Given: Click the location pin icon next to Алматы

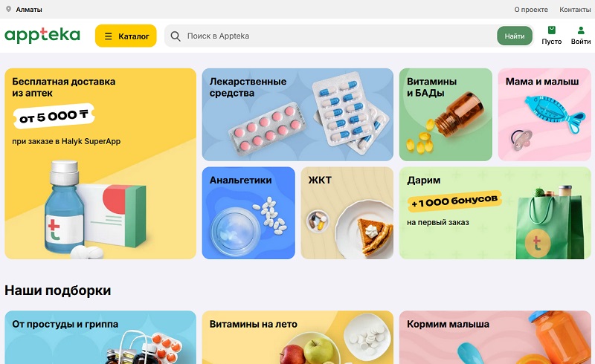Looking at the screenshot, I should click(x=8, y=9).
